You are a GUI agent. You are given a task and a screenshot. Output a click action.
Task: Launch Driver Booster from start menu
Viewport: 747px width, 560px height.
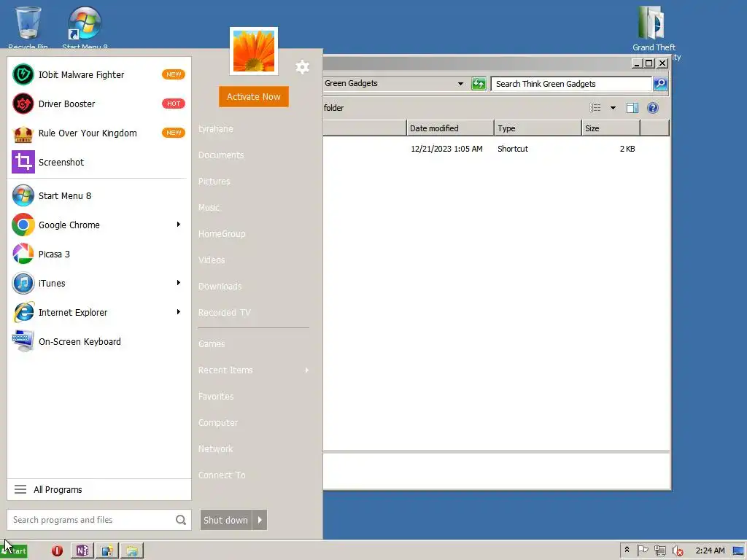point(99,104)
